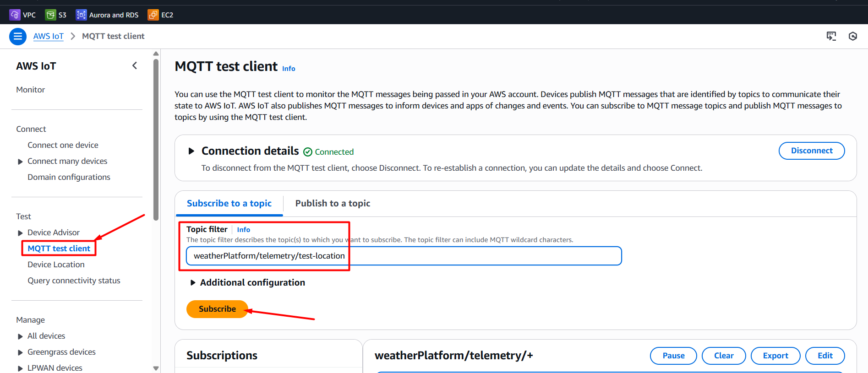868x373 pixels.
Task: Expand the Device Advisor tree item
Action: click(x=20, y=233)
